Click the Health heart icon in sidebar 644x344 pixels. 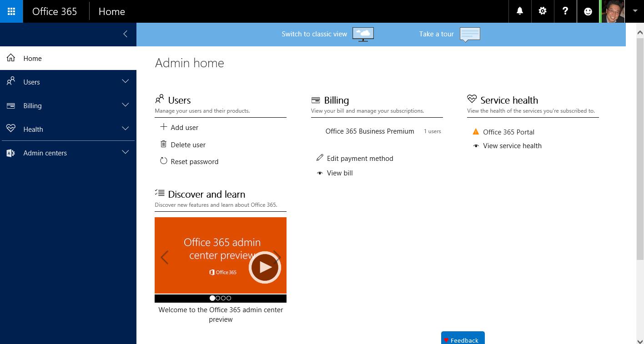point(11,129)
